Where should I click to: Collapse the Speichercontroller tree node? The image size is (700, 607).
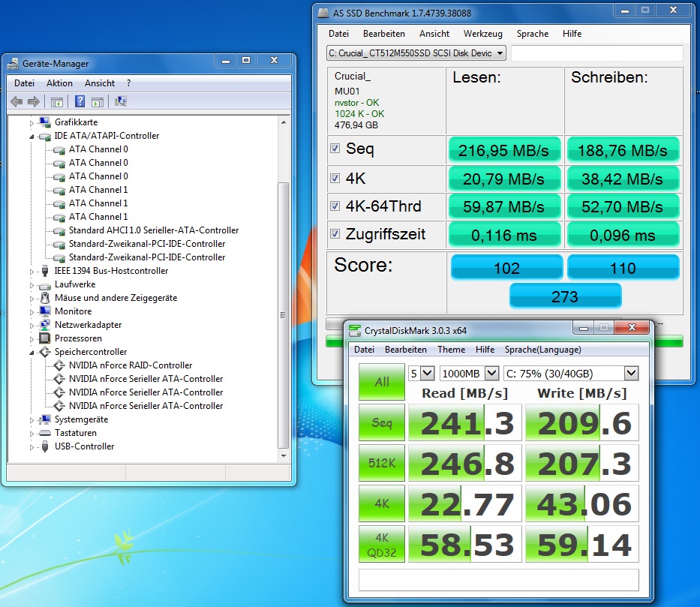[32, 353]
